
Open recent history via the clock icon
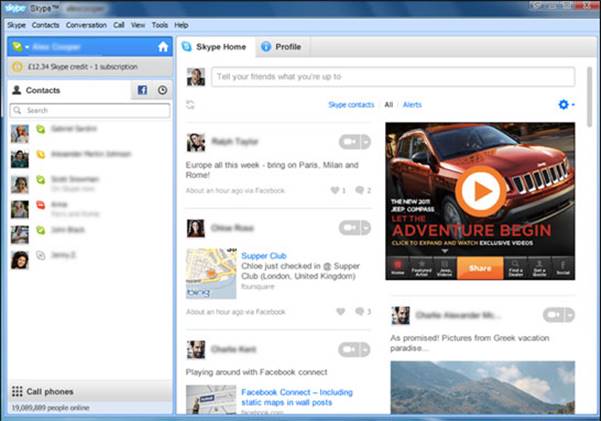(163, 90)
